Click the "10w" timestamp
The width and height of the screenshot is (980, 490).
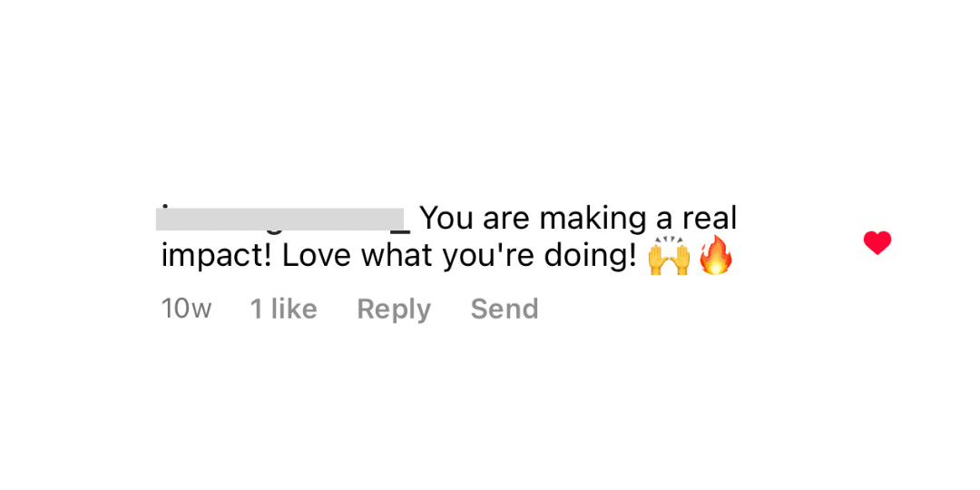[186, 309]
